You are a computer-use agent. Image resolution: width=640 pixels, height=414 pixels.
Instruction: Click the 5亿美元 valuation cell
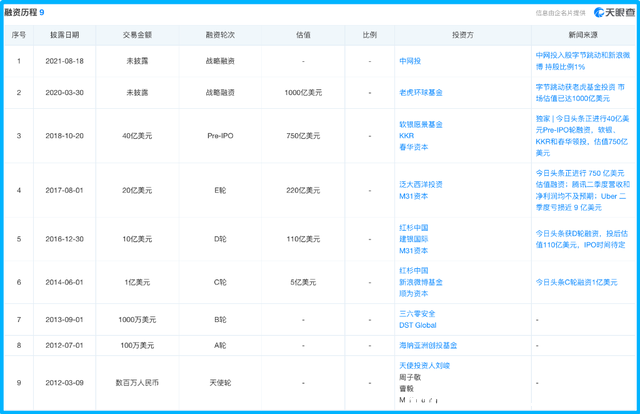(303, 282)
